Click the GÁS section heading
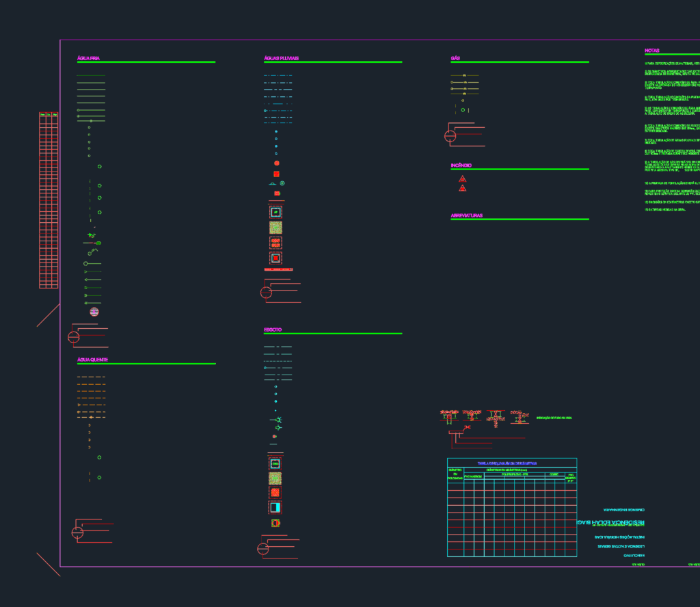 tap(455, 59)
